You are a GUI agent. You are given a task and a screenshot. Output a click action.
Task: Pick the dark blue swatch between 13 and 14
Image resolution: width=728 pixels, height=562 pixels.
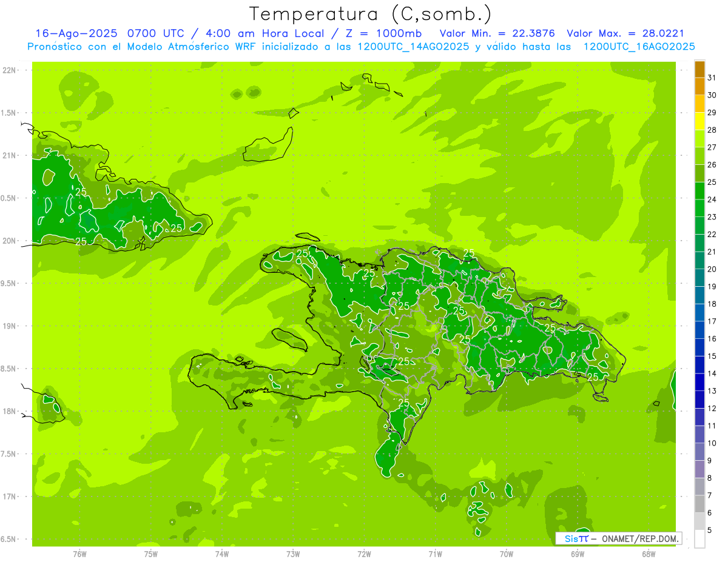[x=699, y=383]
